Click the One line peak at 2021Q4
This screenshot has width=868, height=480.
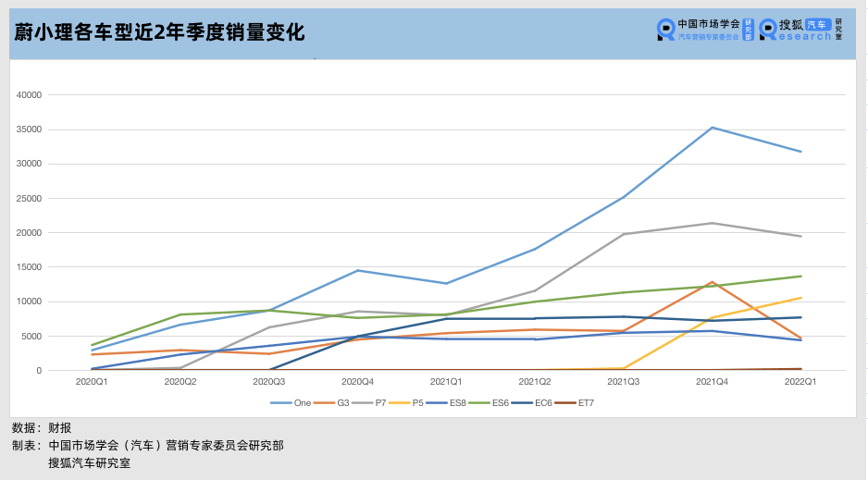[x=712, y=128]
